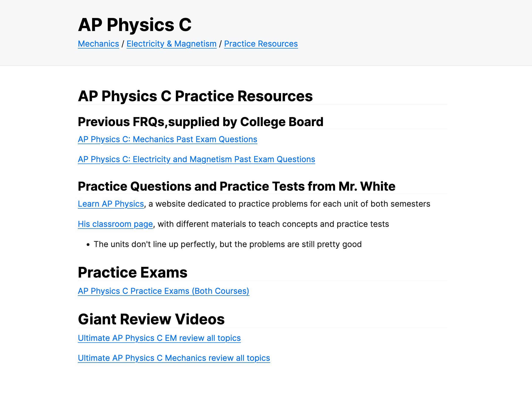Image resolution: width=532 pixels, height=399 pixels.
Task: Watch Ultimate AP Physics C Mechanics review
Action: pyautogui.click(x=174, y=358)
